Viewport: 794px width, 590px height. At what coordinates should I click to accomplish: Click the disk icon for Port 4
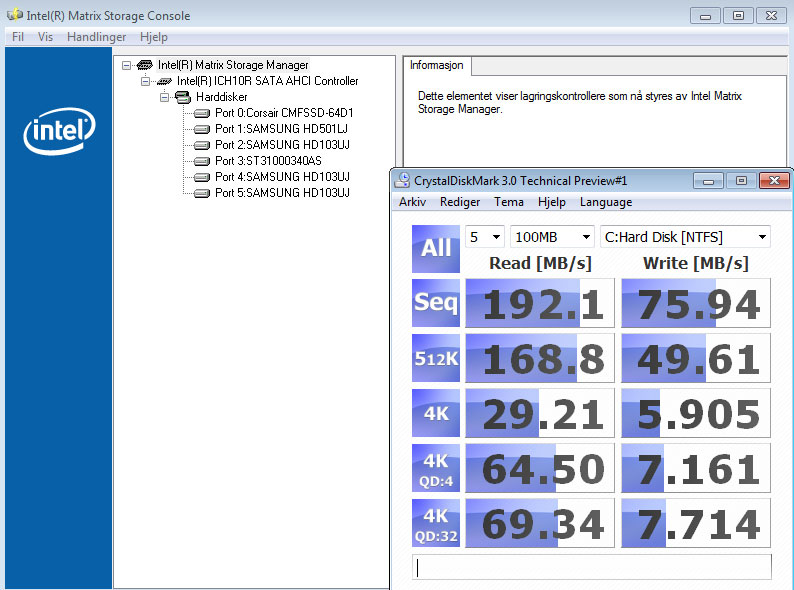[x=202, y=177]
